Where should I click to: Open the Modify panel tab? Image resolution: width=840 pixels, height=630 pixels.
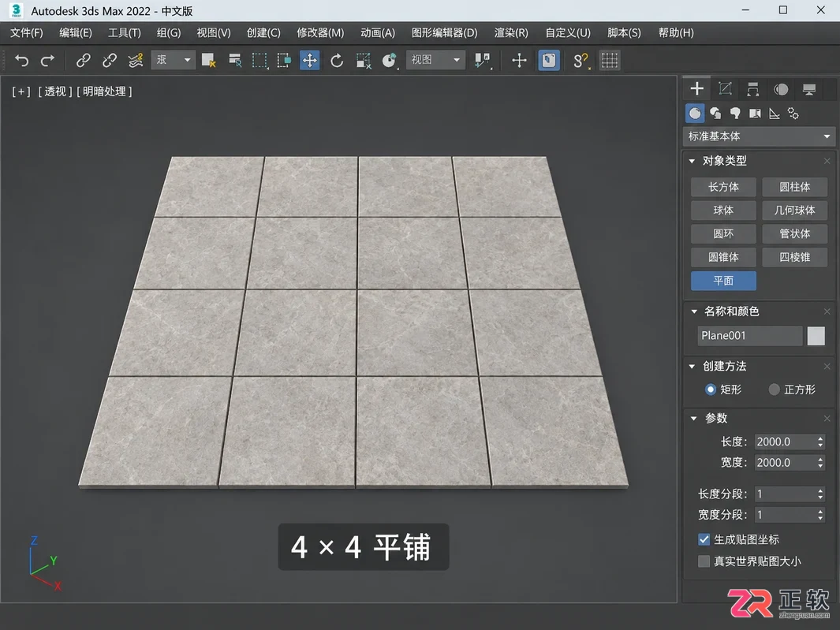(x=725, y=88)
